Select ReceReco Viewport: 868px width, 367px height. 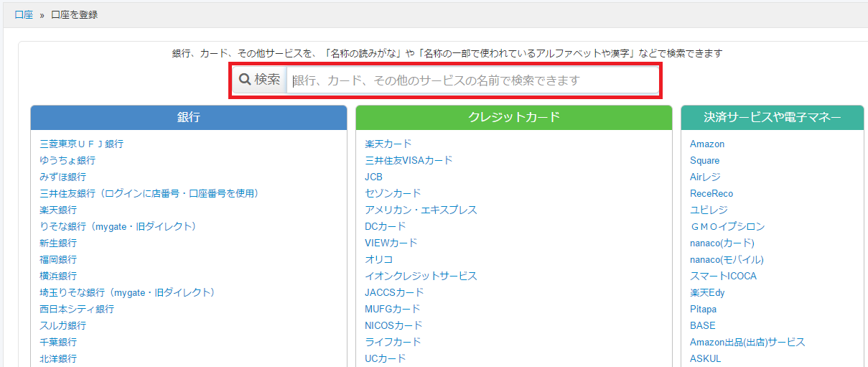tap(711, 193)
